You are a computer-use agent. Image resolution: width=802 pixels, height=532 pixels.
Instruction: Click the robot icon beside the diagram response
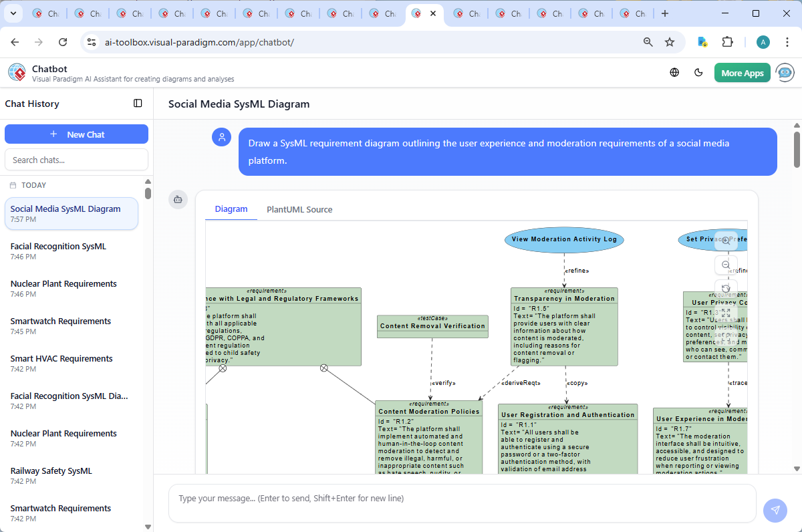[178, 199]
